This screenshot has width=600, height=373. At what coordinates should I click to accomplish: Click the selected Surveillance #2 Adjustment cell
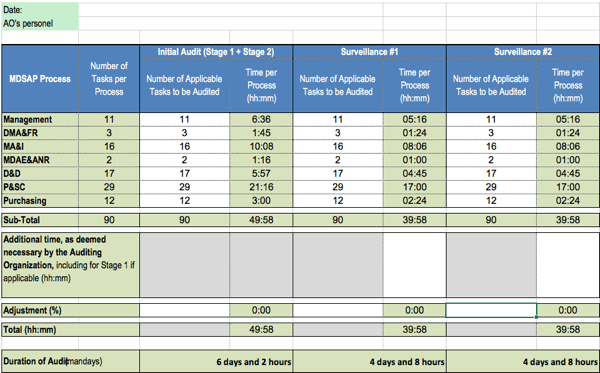[x=491, y=310]
